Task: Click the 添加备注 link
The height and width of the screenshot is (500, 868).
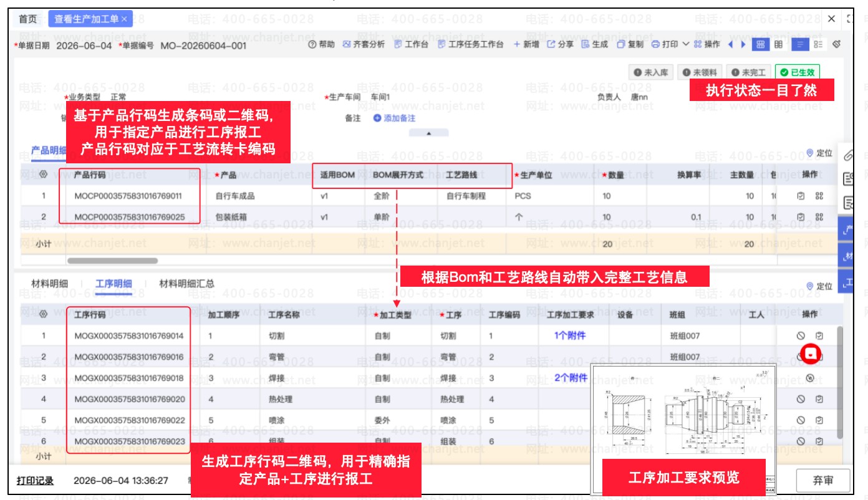Action: 394,118
